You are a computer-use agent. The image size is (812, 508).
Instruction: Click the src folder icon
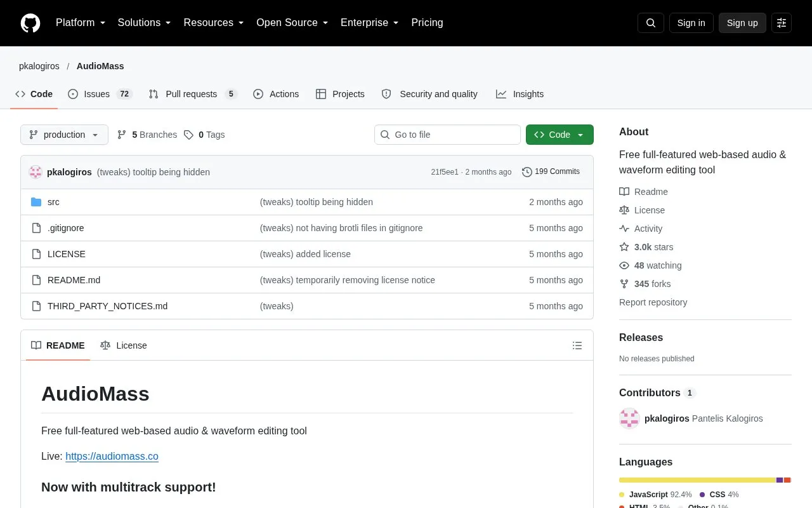pyautogui.click(x=36, y=202)
